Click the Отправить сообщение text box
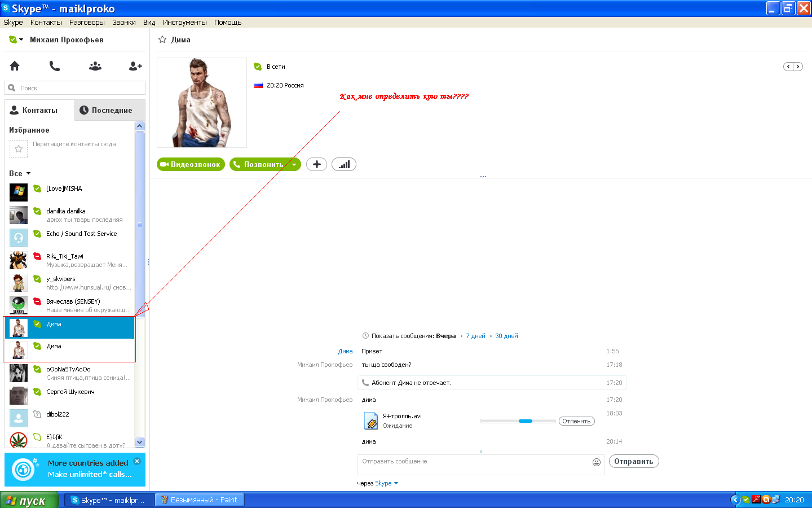 coord(480,465)
